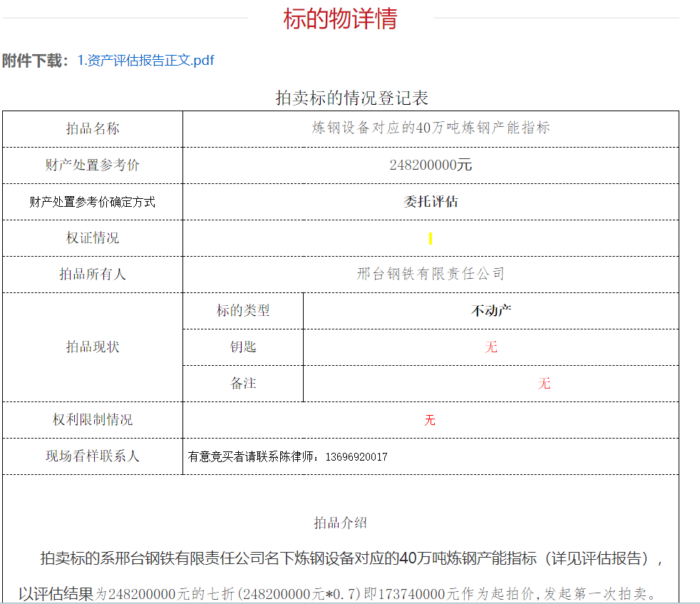
Task: Click the owner name 邢台钢铁有限责任公司
Action: 431,274
